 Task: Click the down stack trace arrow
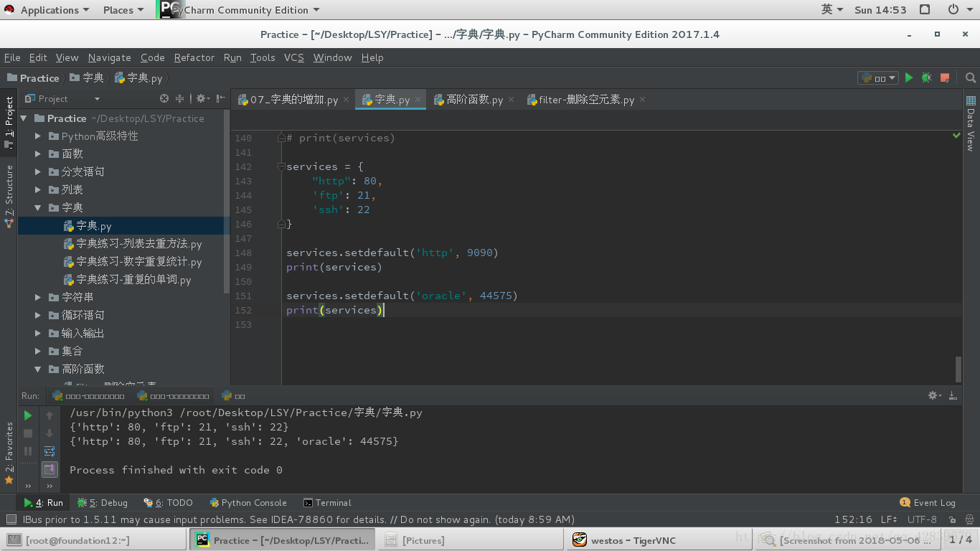click(50, 433)
